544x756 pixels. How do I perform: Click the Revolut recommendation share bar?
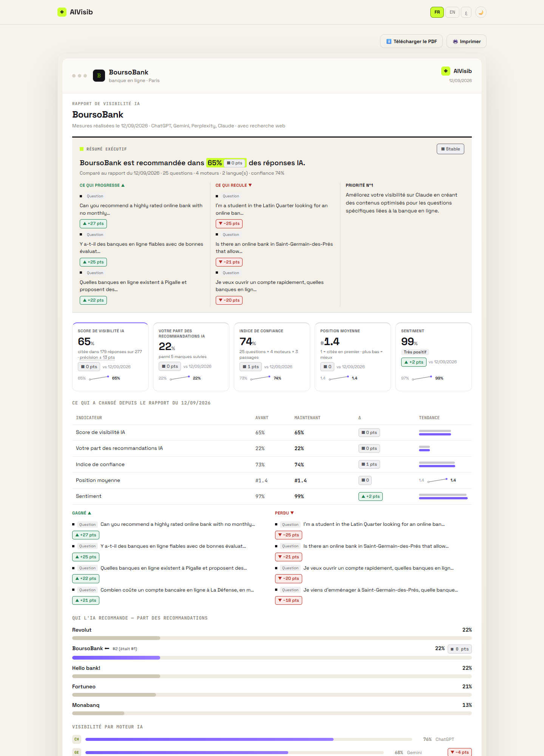272,638
